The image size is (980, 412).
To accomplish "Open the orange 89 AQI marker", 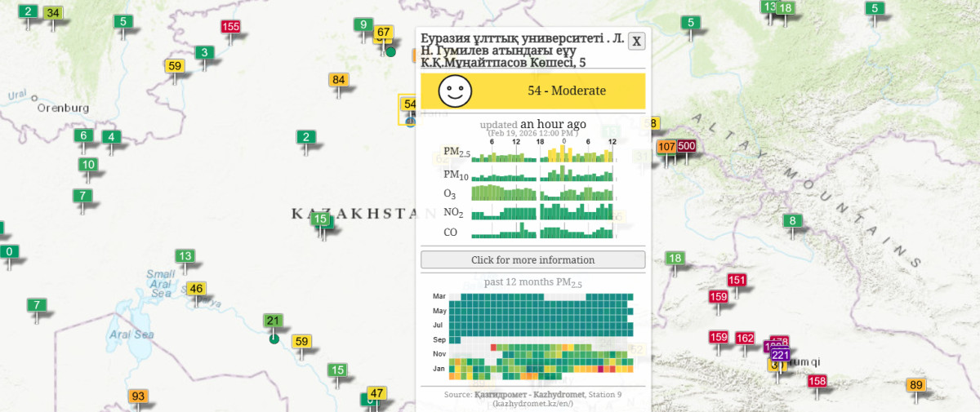I will (916, 386).
